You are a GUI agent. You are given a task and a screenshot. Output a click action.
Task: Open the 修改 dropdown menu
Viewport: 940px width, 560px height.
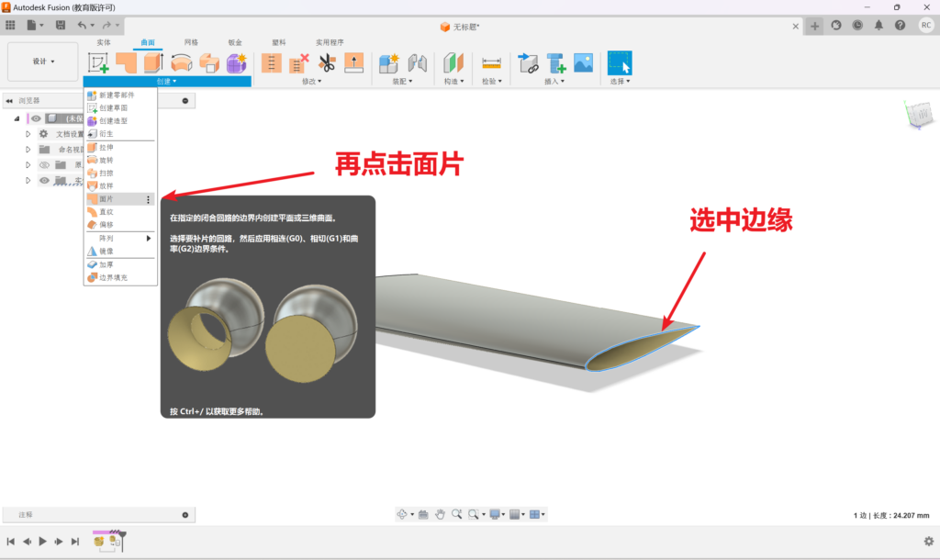(x=310, y=82)
